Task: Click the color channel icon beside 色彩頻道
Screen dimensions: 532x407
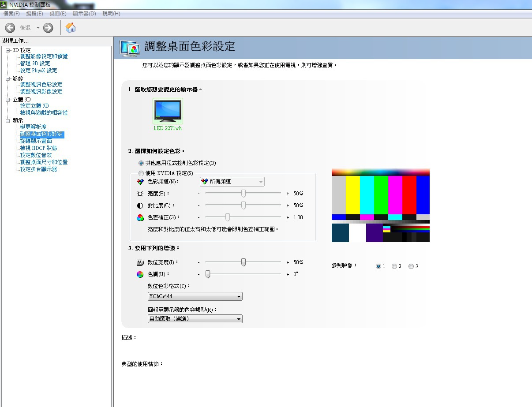Action: (140, 182)
